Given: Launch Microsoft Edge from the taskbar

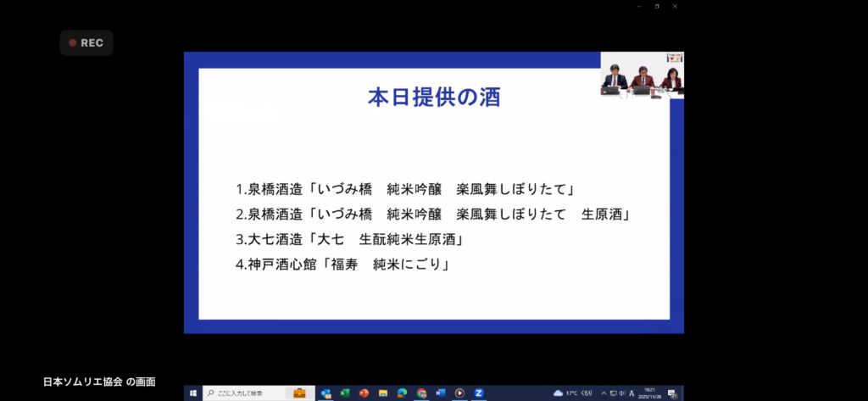Looking at the screenshot, I should point(403,393).
